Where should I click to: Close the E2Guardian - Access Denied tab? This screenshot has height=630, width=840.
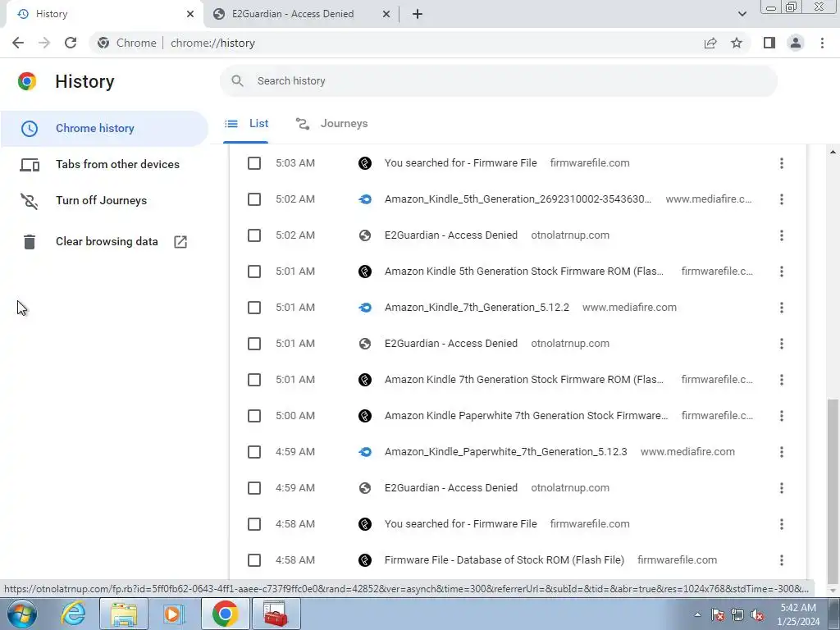click(386, 14)
